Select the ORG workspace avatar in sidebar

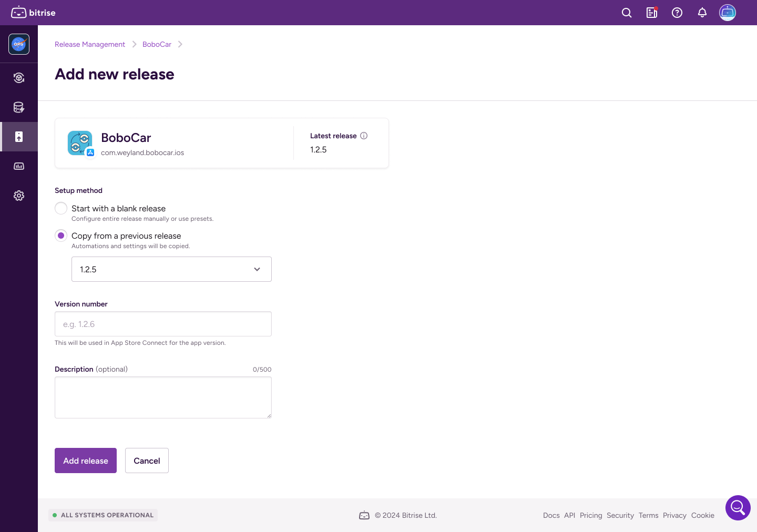(x=19, y=44)
